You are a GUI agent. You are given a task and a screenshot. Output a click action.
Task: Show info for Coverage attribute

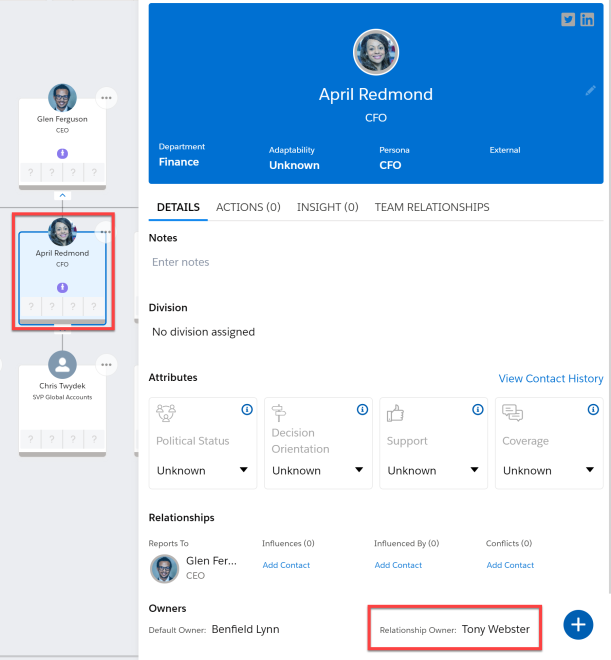point(593,409)
